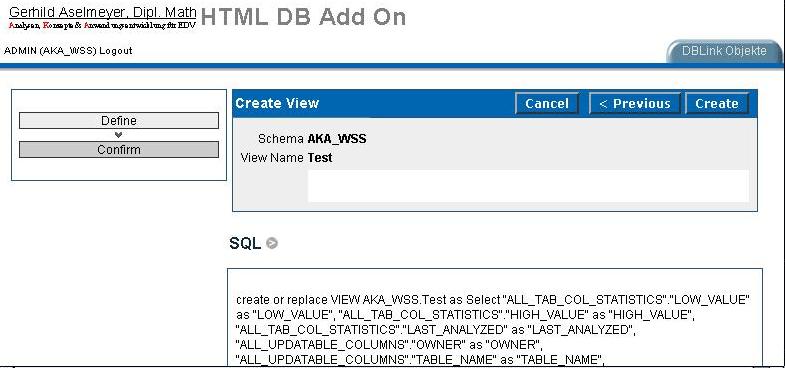Click the HTML DB Add On title
785x375 pixels.
click(x=303, y=17)
